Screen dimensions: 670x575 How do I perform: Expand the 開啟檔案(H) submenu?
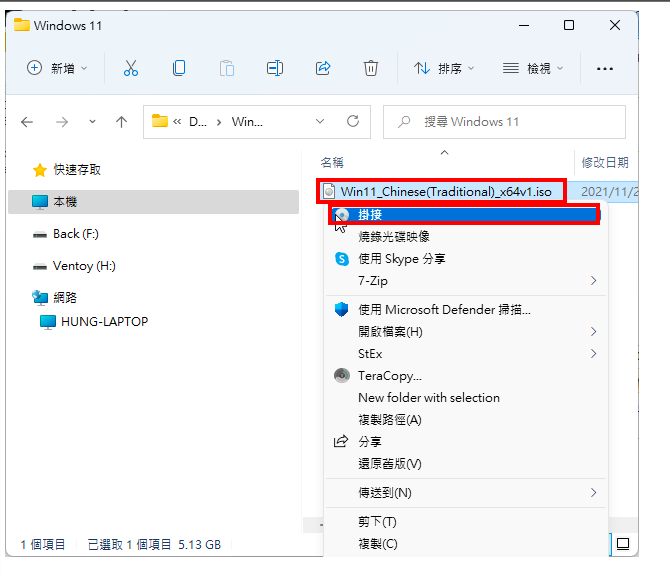593,332
